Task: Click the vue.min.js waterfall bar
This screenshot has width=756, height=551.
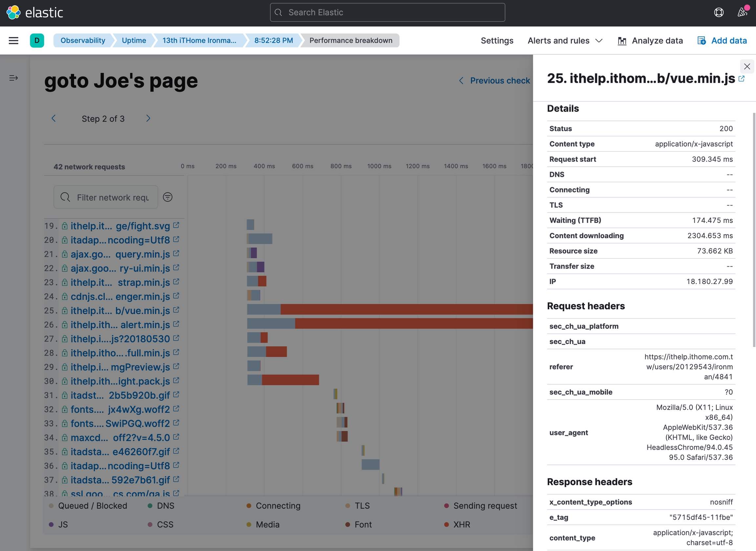Action: (x=390, y=309)
